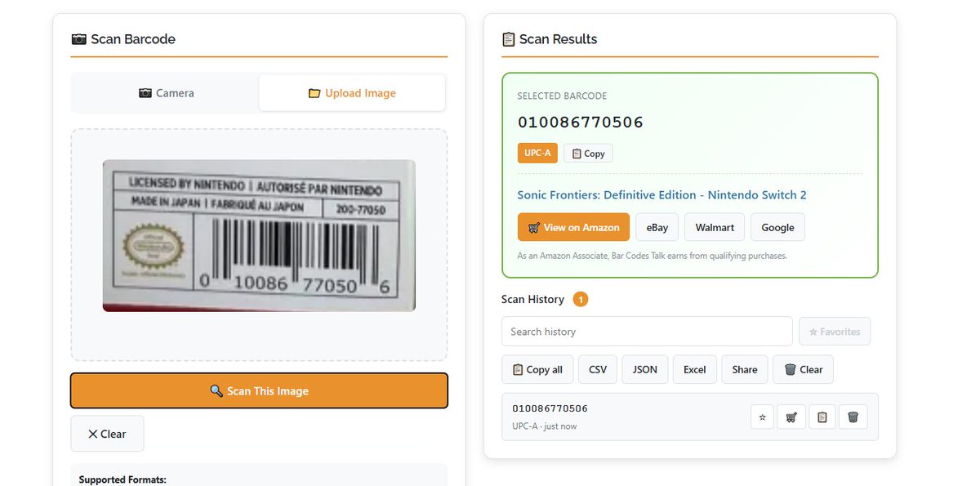Image resolution: width=980 pixels, height=486 pixels.
Task: Select the Upload Image tab
Action: pyautogui.click(x=352, y=93)
